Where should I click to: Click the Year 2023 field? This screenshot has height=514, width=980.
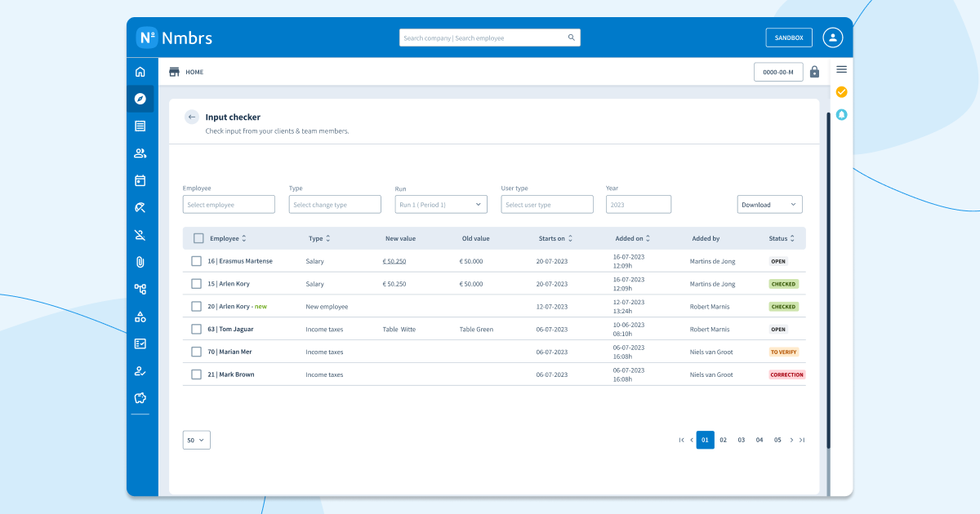point(639,205)
